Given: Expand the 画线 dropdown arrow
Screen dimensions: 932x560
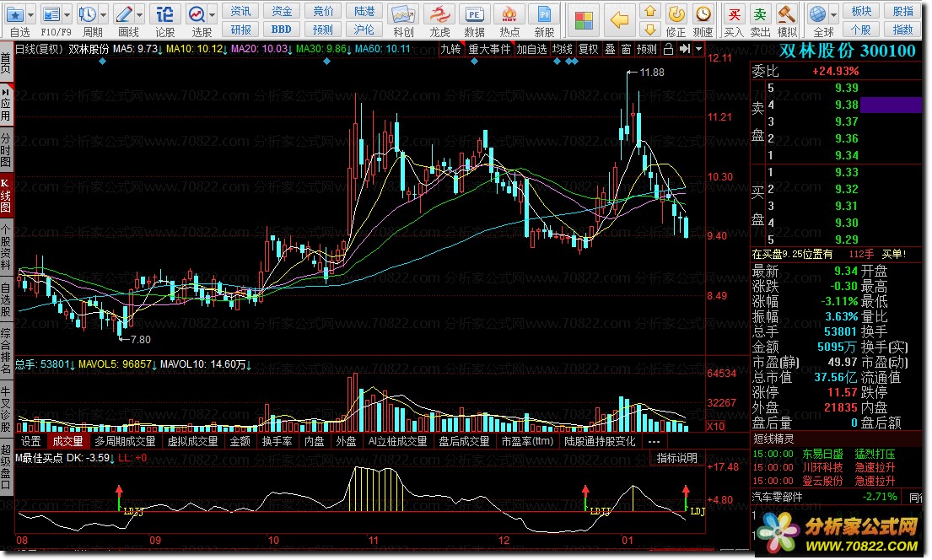Looking at the screenshot, I should coord(140,15).
